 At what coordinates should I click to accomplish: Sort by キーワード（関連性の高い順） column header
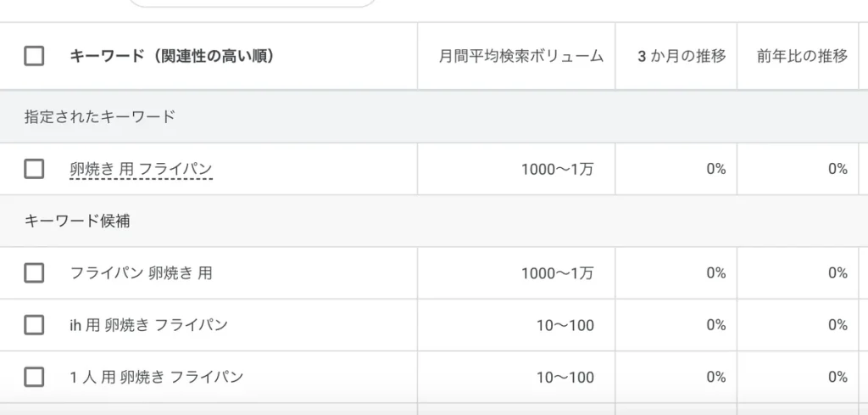172,57
